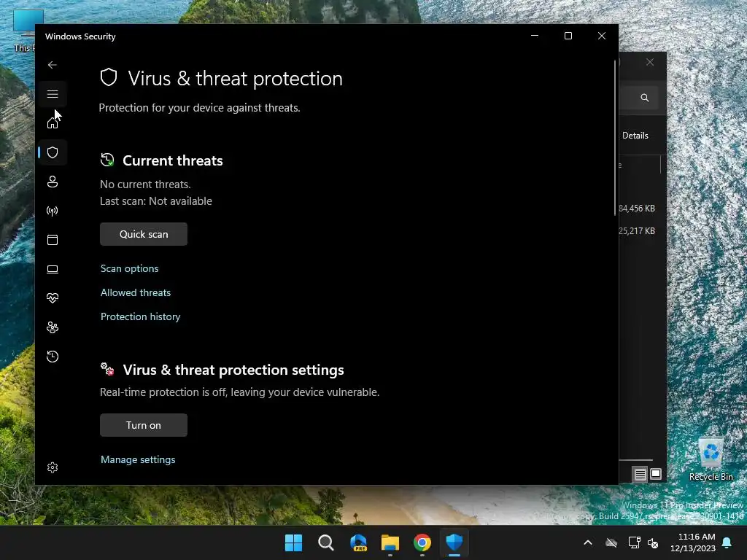The height and width of the screenshot is (560, 747).
Task: Switch to details list view in background window
Action: point(640,474)
